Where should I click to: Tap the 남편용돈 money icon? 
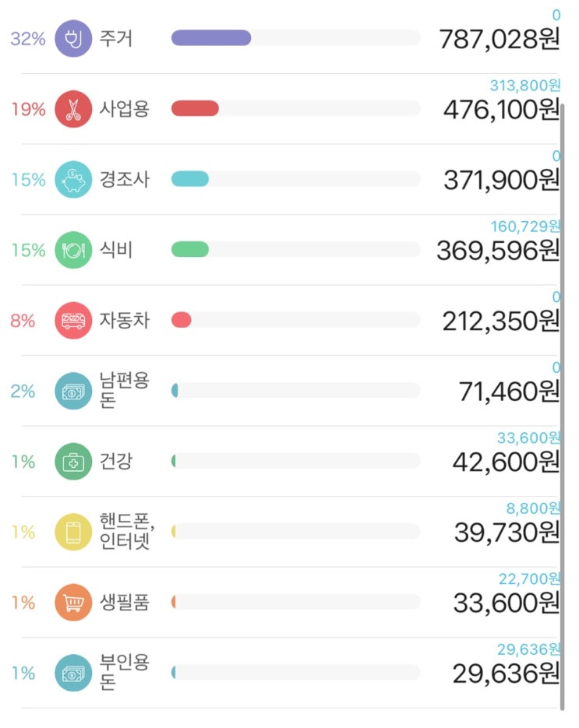click(x=73, y=391)
